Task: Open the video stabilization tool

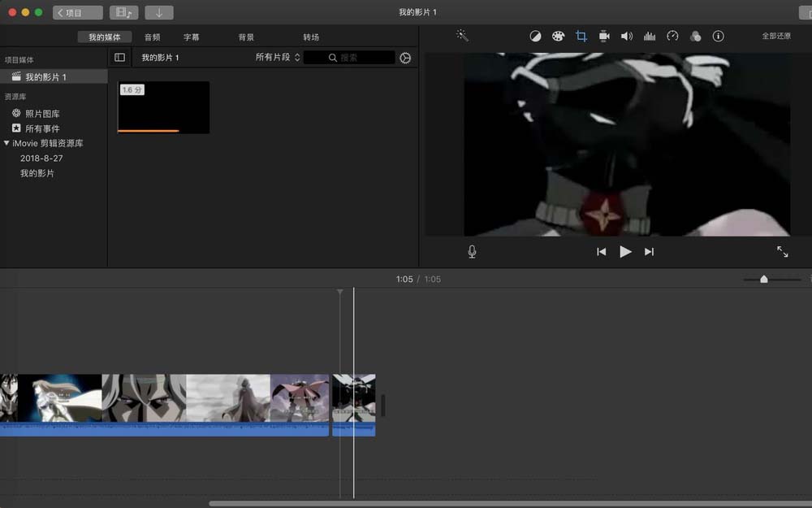Action: (x=603, y=36)
